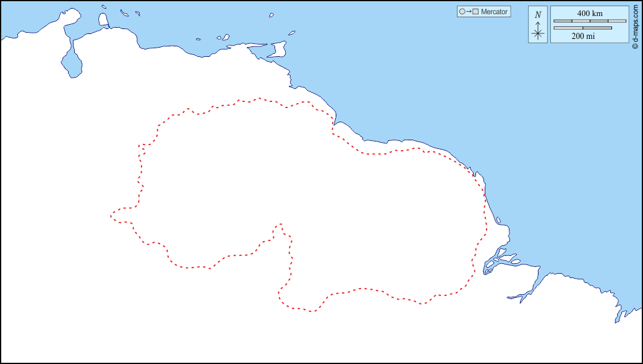643x364 pixels.
Task: Click the Mercator text label
Action: (x=493, y=11)
